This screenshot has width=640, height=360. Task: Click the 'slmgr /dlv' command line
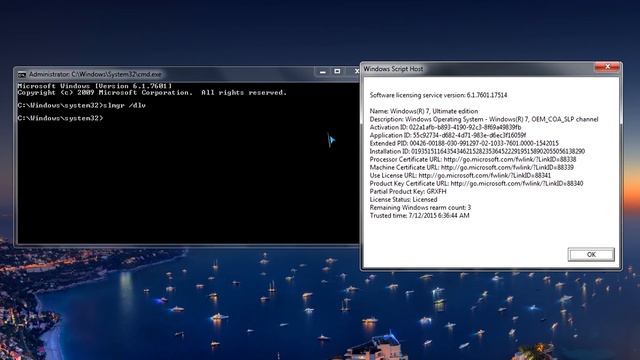click(x=82, y=105)
